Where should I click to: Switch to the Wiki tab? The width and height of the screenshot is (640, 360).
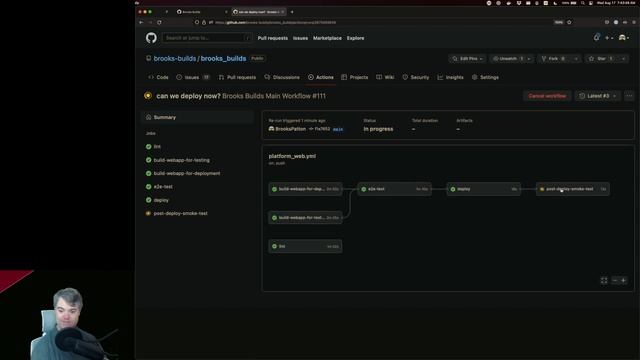pos(385,77)
